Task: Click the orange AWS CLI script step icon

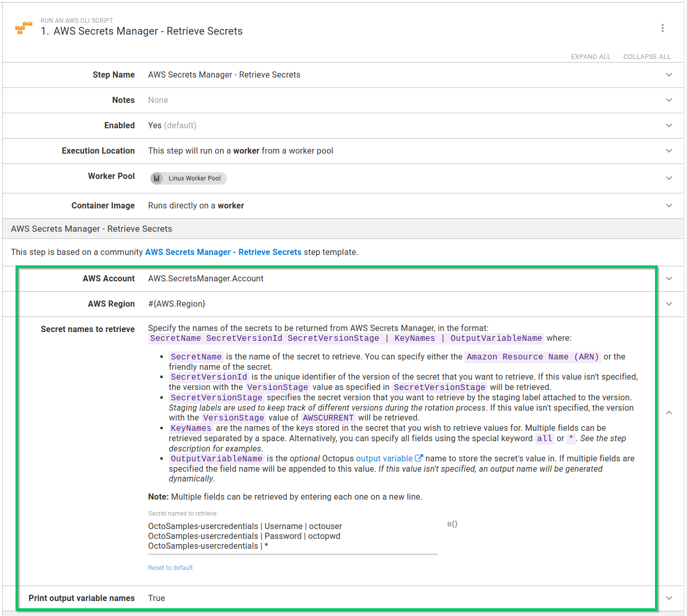Action: [x=23, y=27]
